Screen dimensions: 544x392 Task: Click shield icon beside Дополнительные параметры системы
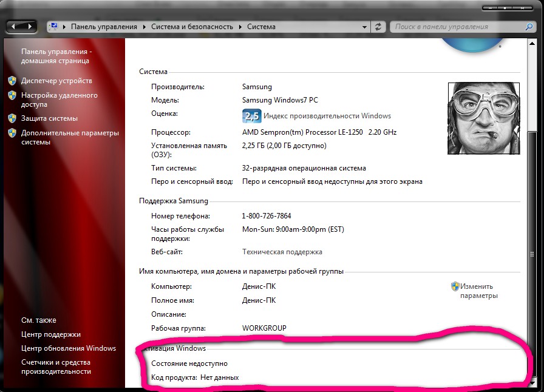(12, 133)
